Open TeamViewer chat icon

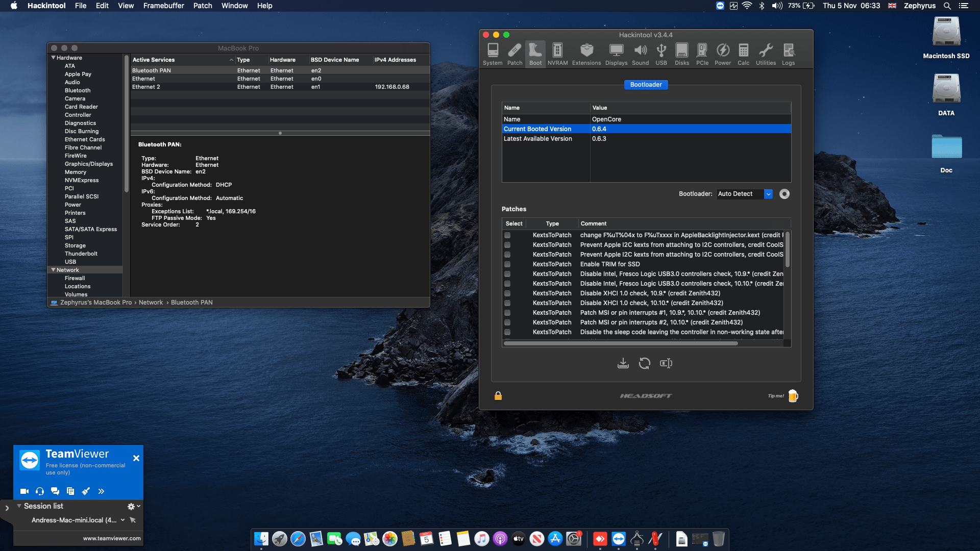(55, 491)
